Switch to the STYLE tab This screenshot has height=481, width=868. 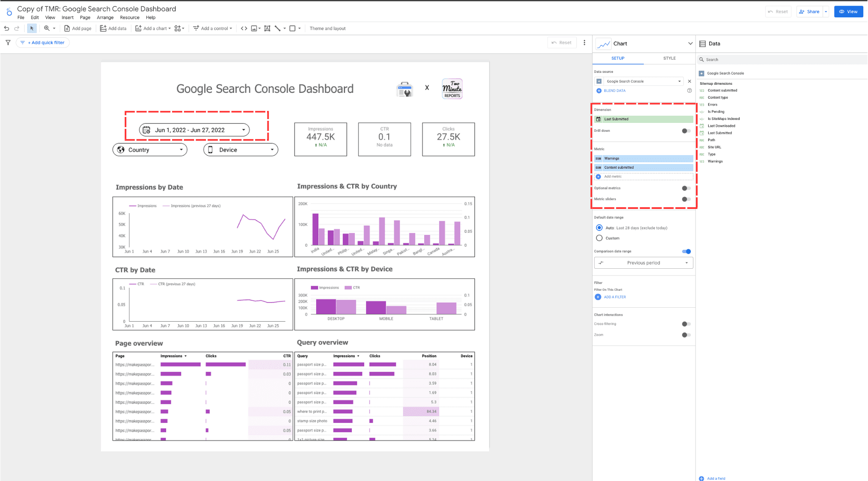(669, 58)
